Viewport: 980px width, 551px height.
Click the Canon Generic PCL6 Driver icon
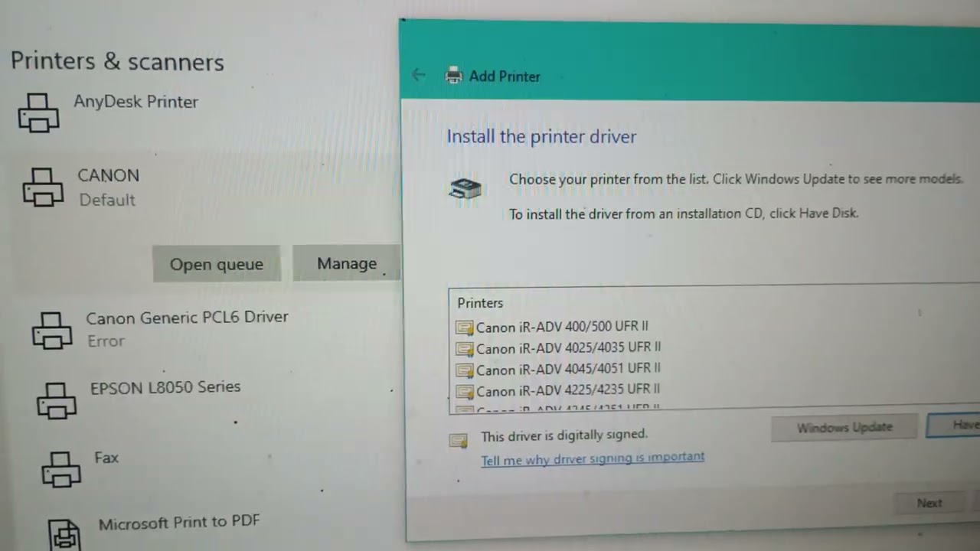click(52, 330)
